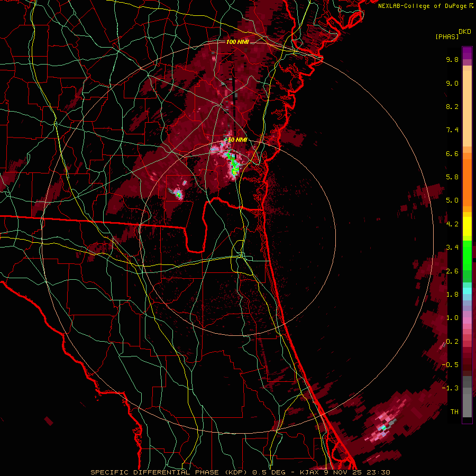This screenshot has height=476, width=476.
Task: Select the 0.2 scale value
Action: point(452,342)
